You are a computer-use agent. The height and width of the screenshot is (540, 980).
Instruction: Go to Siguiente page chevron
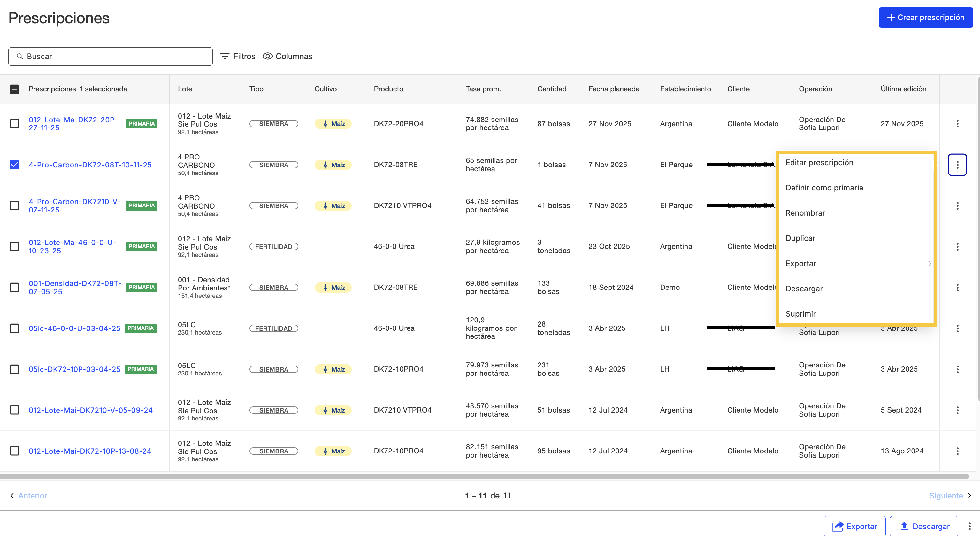pyautogui.click(x=969, y=496)
